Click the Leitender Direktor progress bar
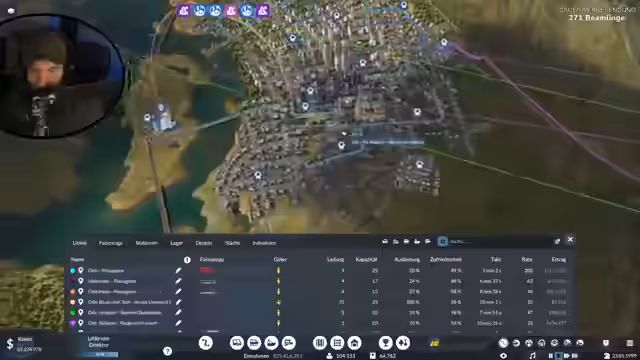 99,355
